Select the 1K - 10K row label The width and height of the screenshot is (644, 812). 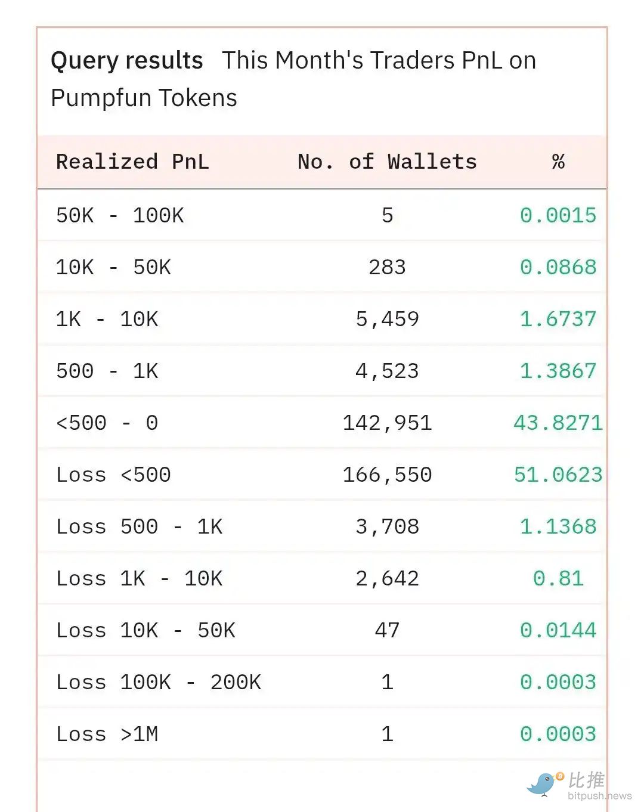coord(107,319)
